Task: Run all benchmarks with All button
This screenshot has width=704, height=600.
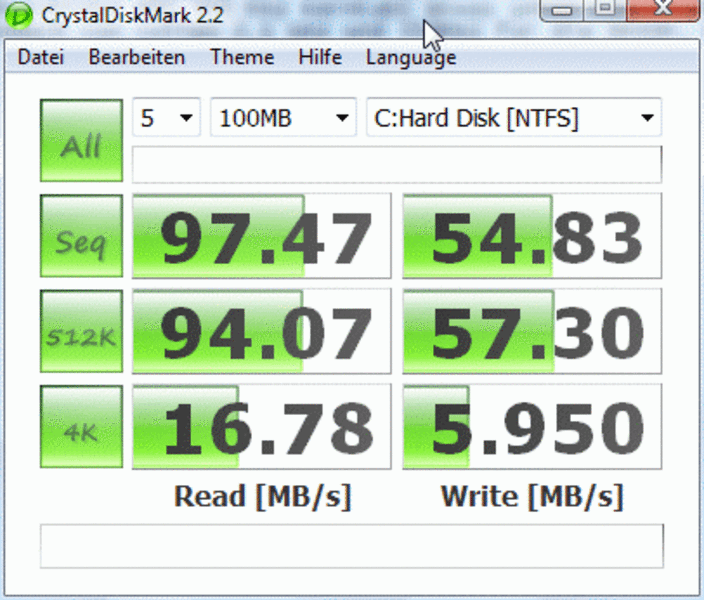Action: pyautogui.click(x=81, y=141)
